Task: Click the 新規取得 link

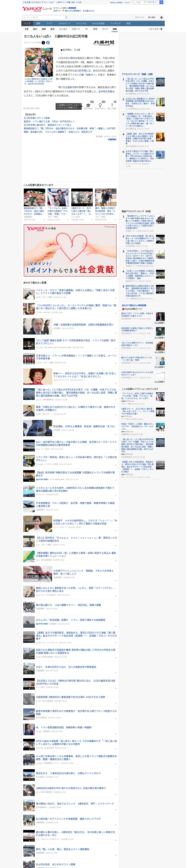Action: 72,8
